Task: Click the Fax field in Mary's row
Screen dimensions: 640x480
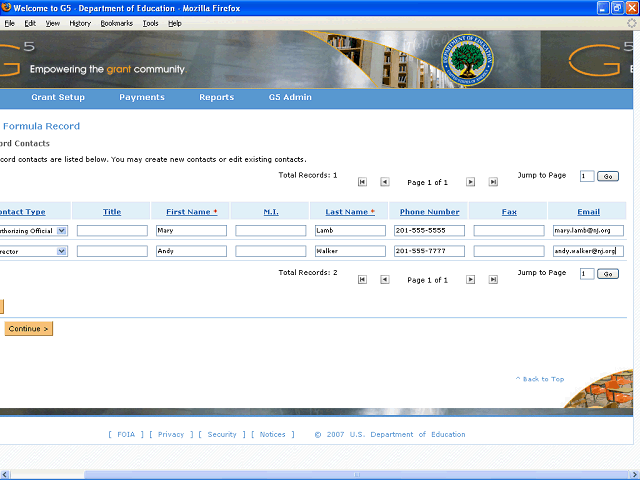Action: point(509,231)
